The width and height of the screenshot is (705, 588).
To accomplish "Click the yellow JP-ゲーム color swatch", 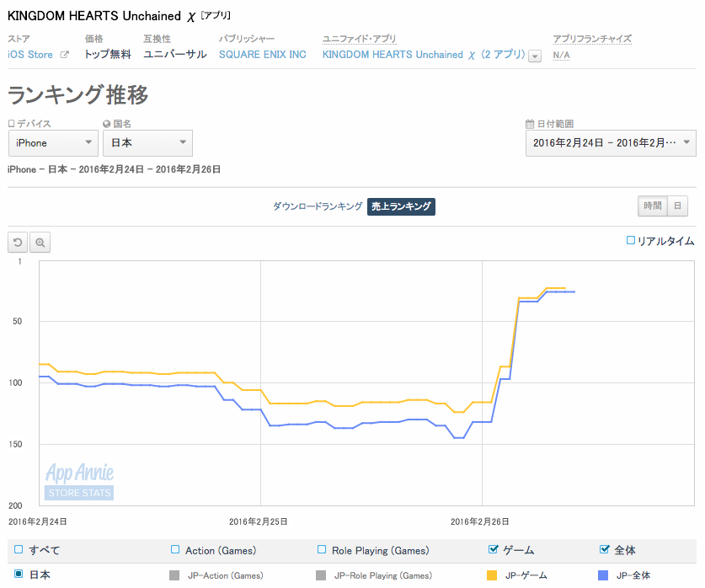I will (x=492, y=575).
